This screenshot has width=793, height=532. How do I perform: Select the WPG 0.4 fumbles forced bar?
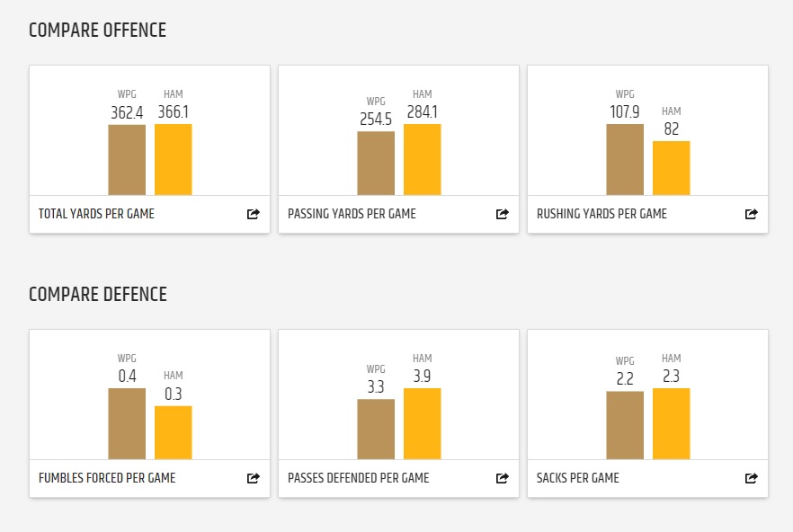click(127, 424)
